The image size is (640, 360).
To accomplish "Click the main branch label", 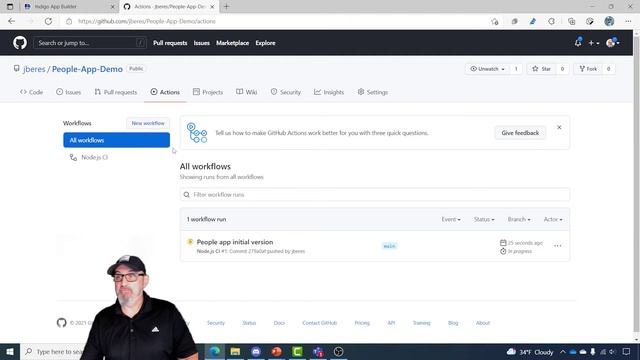I will tap(389, 246).
